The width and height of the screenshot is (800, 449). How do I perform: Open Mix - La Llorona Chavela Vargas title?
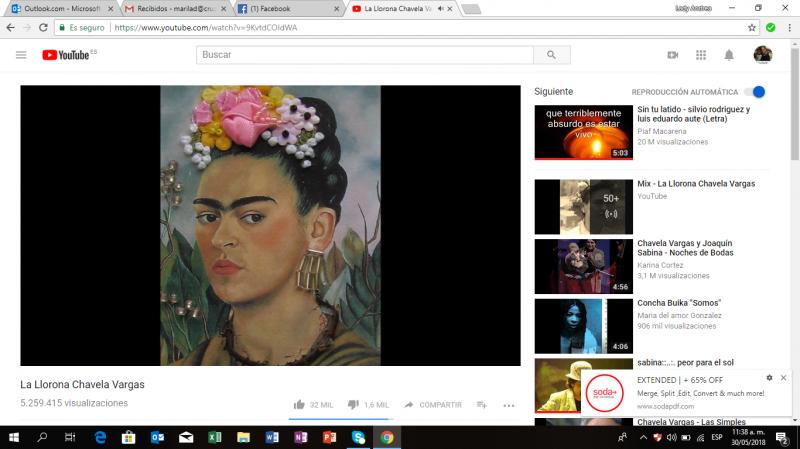pos(696,184)
